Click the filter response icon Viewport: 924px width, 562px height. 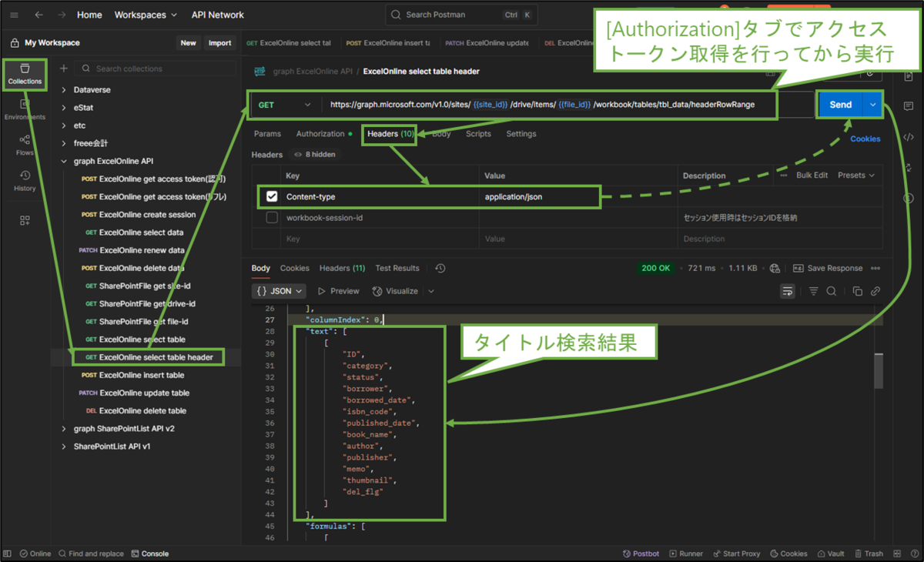coord(814,291)
